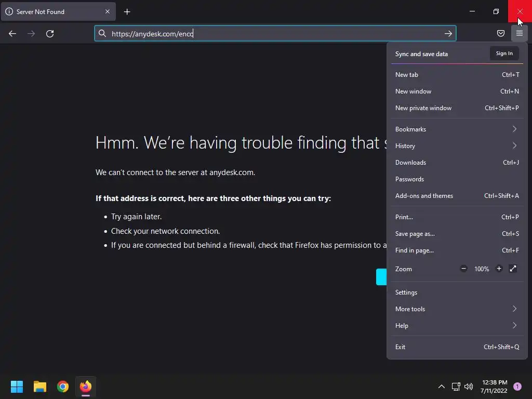Open Save to Pocket icon
This screenshot has height=399, width=532.
501,33
